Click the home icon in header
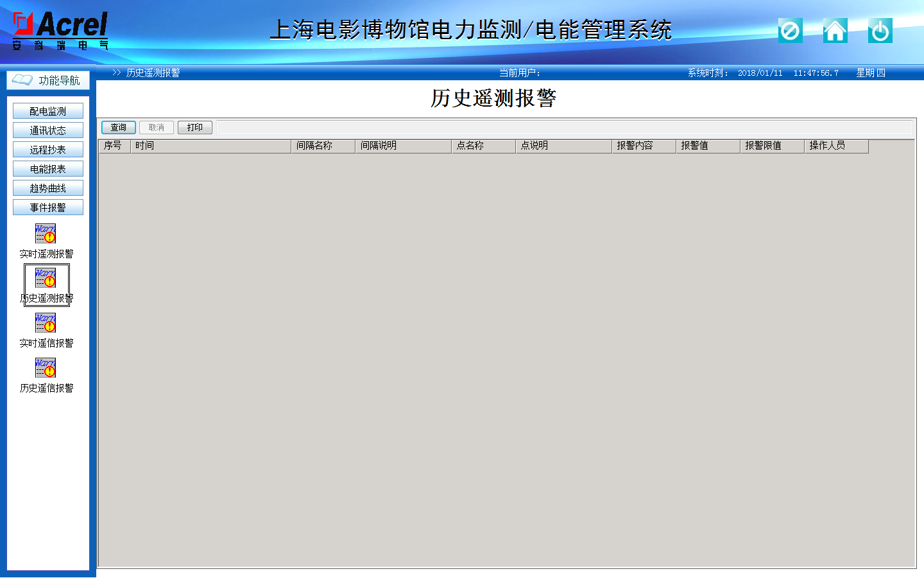924x578 pixels. (x=835, y=30)
